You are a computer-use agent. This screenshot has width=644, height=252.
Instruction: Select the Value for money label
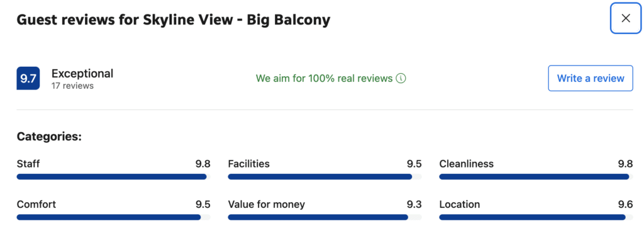266,204
